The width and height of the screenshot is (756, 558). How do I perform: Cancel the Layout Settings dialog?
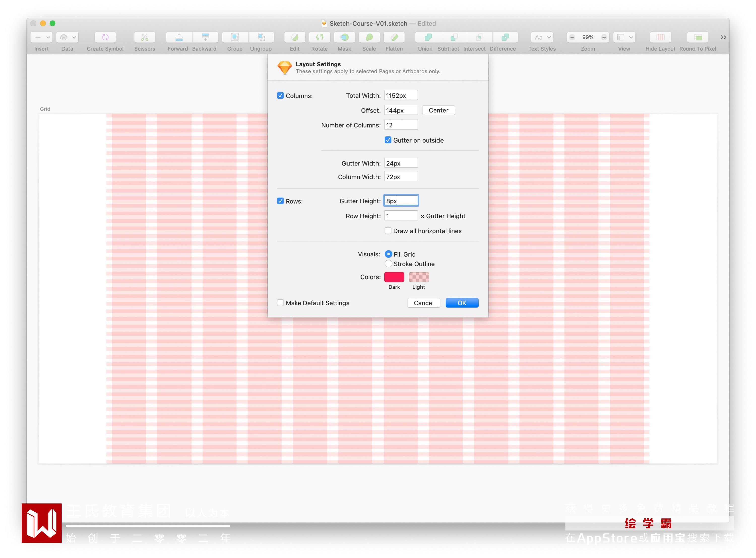[x=423, y=303]
